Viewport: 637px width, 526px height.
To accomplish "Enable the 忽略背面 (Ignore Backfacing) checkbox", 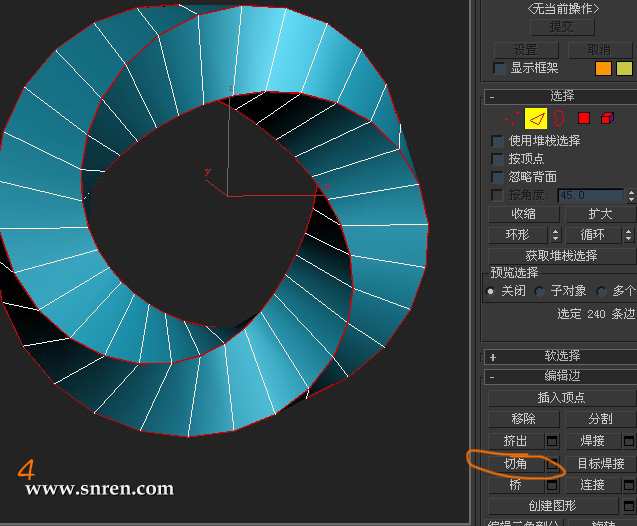I will tap(498, 177).
